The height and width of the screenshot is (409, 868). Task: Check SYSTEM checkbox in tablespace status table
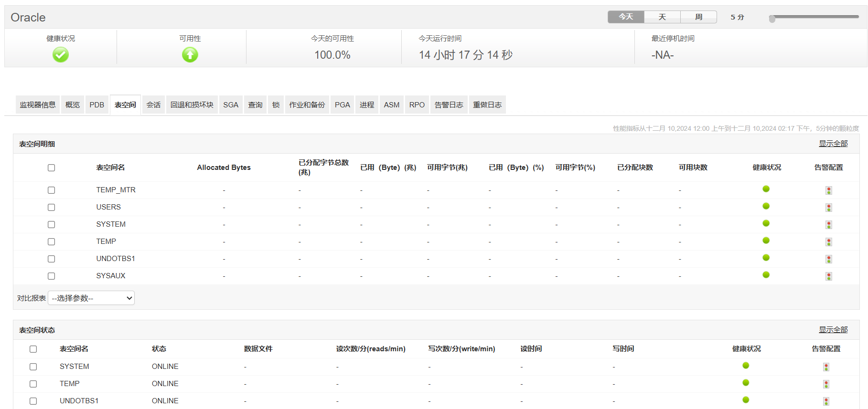click(x=33, y=367)
